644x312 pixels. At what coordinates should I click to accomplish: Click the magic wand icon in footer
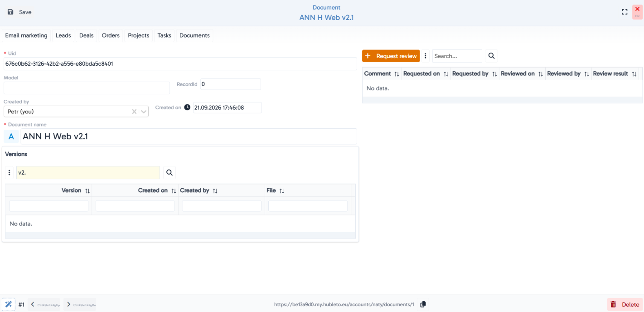point(8,304)
